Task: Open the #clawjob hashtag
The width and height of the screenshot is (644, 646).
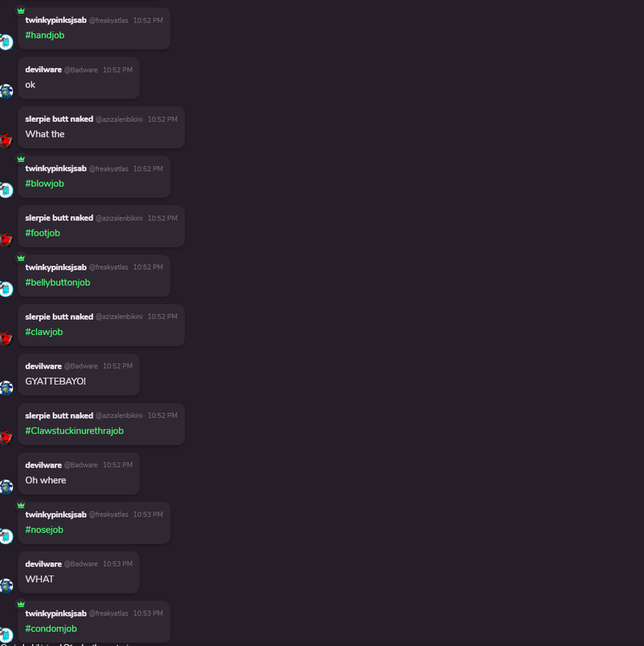Action: pos(44,332)
